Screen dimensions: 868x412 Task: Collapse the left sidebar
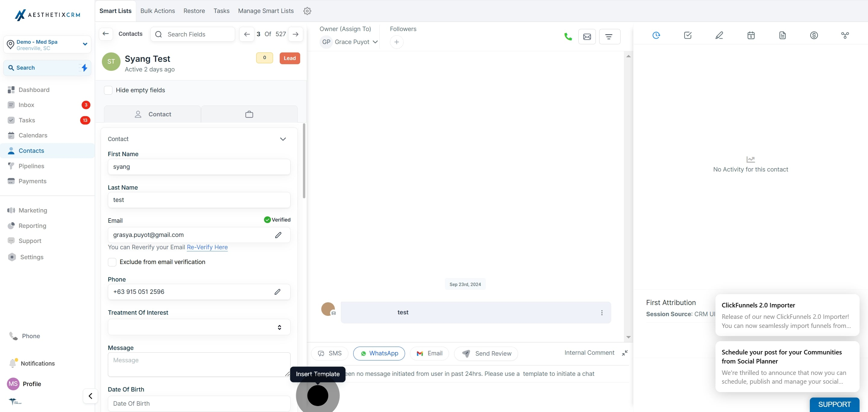[x=90, y=396]
